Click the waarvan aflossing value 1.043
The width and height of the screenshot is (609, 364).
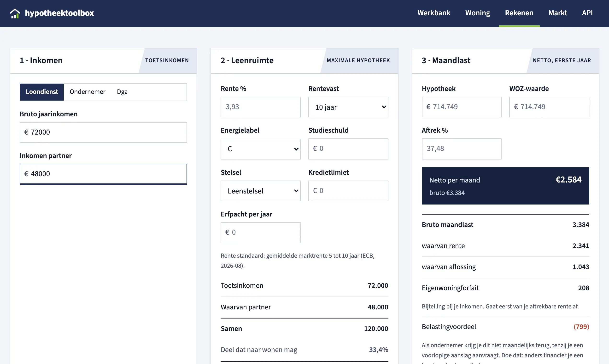580,267
